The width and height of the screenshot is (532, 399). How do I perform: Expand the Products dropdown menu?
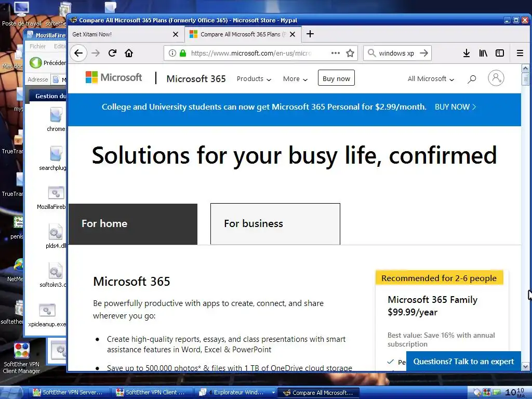click(254, 79)
